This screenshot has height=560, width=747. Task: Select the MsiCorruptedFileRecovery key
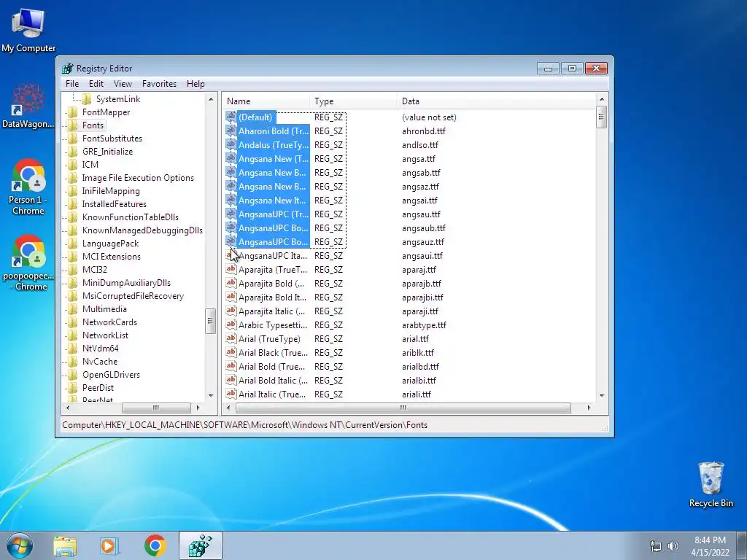pyautogui.click(x=133, y=296)
